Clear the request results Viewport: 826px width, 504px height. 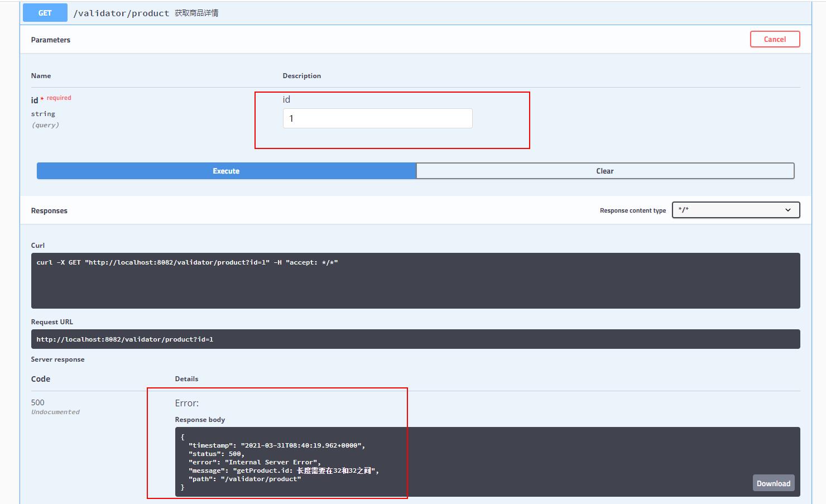point(605,171)
